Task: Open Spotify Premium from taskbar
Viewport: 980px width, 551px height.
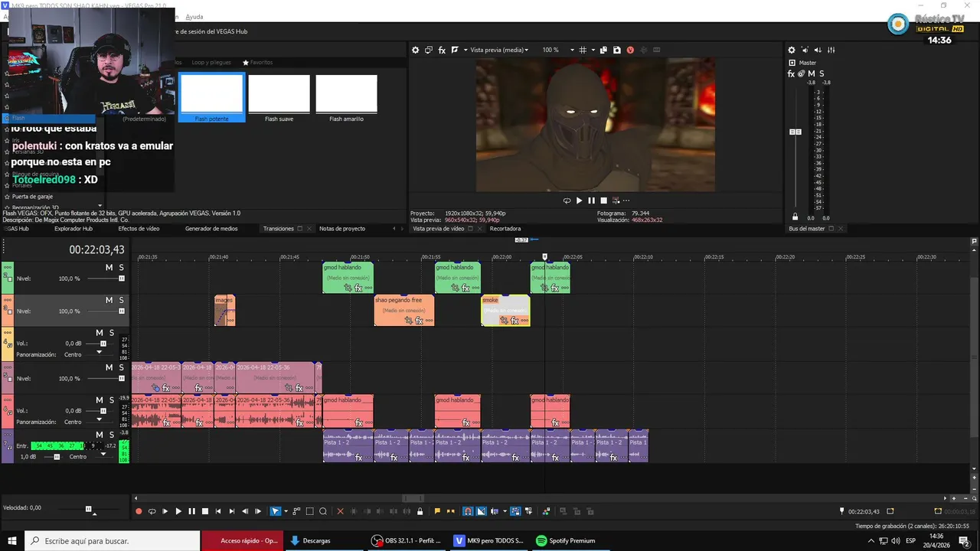Action: (565, 540)
